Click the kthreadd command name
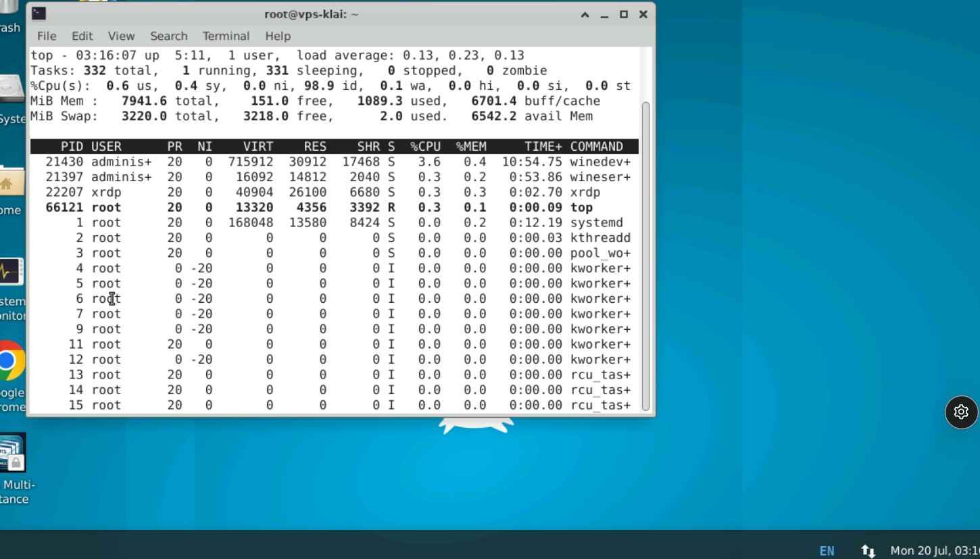980x559 pixels. tap(600, 238)
